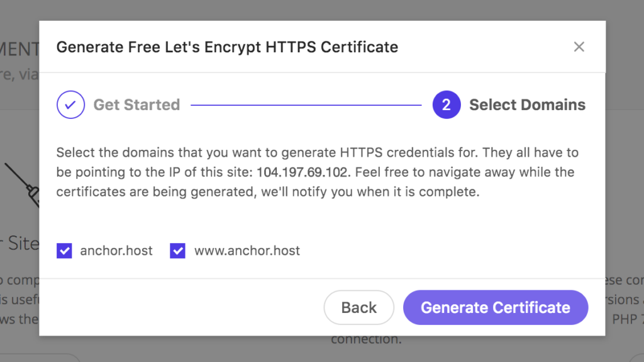Click the "MENT" heading fragment at top left
644x362 pixels.
click(19, 49)
